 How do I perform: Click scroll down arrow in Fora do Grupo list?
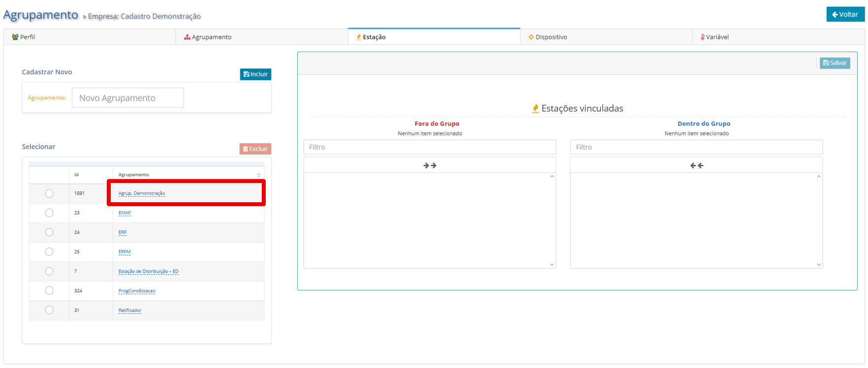click(x=552, y=265)
